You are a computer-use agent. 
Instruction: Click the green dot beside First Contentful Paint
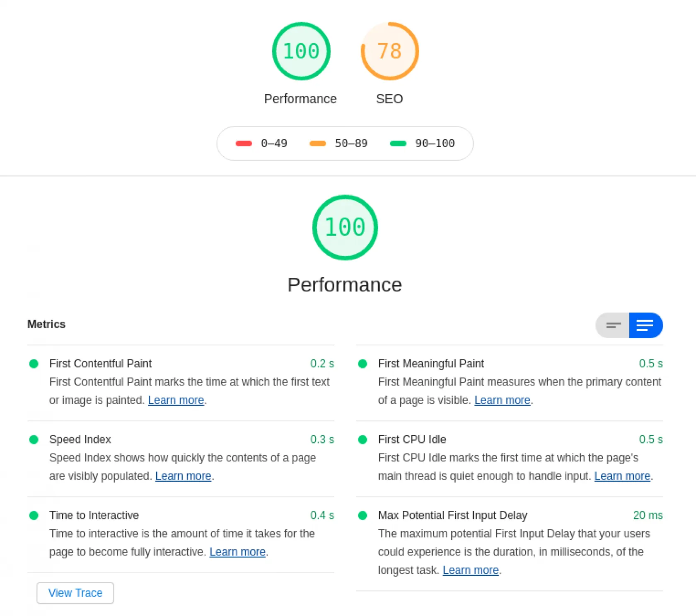pyautogui.click(x=34, y=364)
